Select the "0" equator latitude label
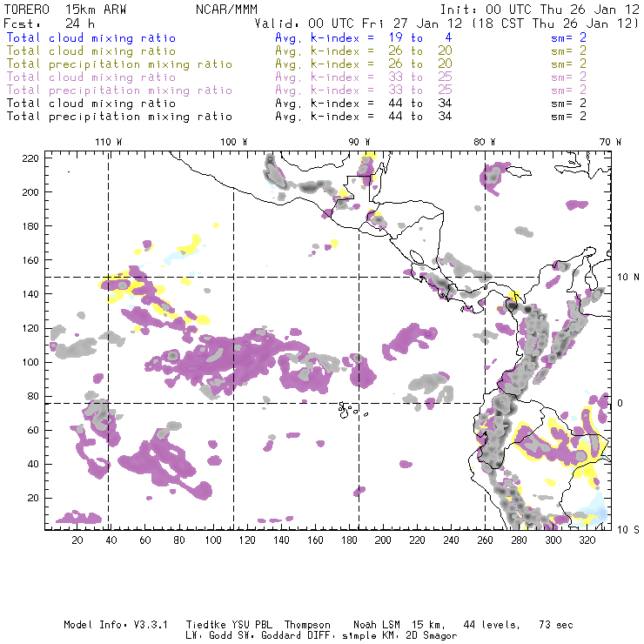This screenshot has width=644, height=644. click(x=620, y=403)
